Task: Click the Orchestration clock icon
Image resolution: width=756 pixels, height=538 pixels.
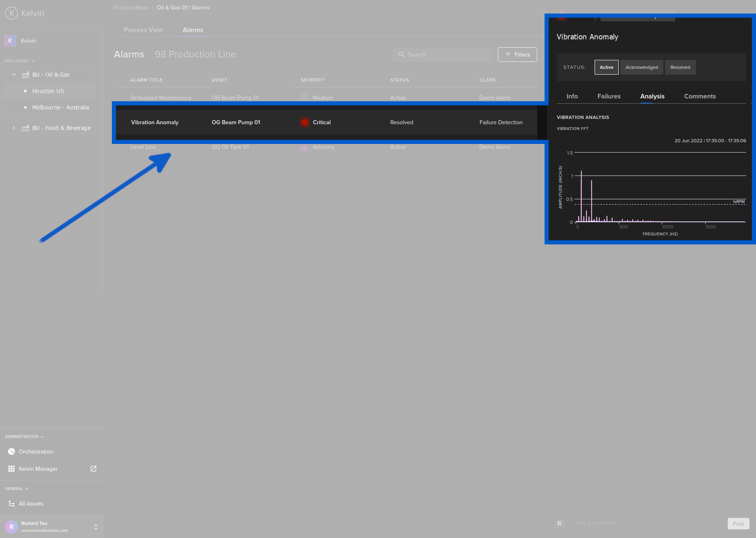Action: point(11,451)
